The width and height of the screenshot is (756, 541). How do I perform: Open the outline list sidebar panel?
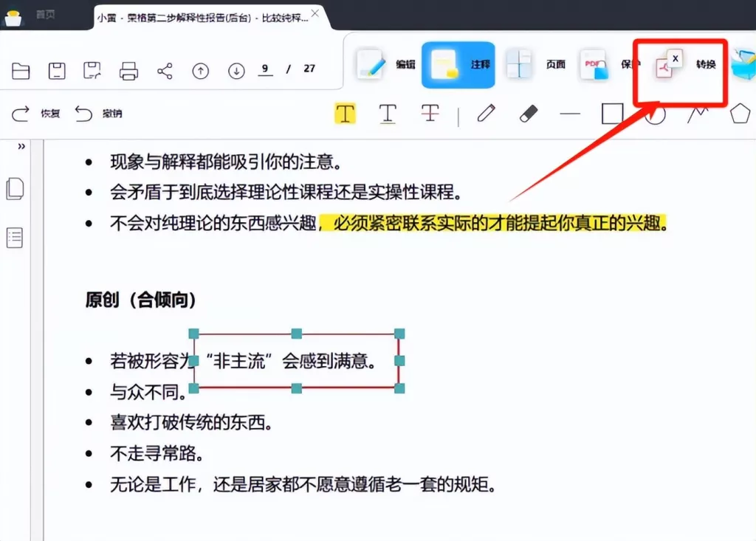[15, 238]
